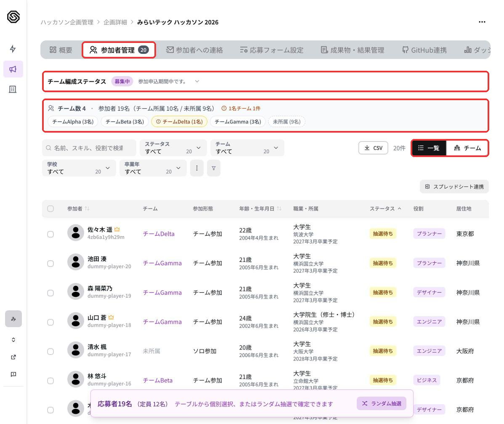Click 清水 楓 avatar icon
This screenshot has height=424, width=504.
click(x=76, y=350)
